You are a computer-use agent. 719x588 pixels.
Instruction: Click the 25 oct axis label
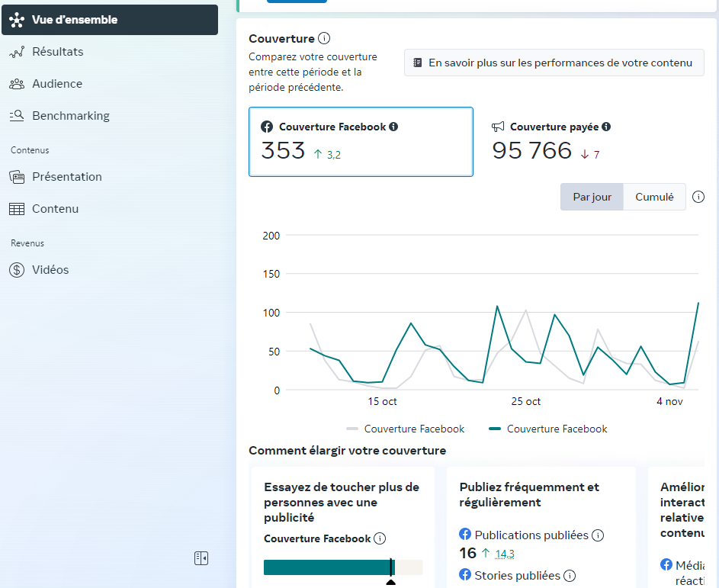pos(526,402)
